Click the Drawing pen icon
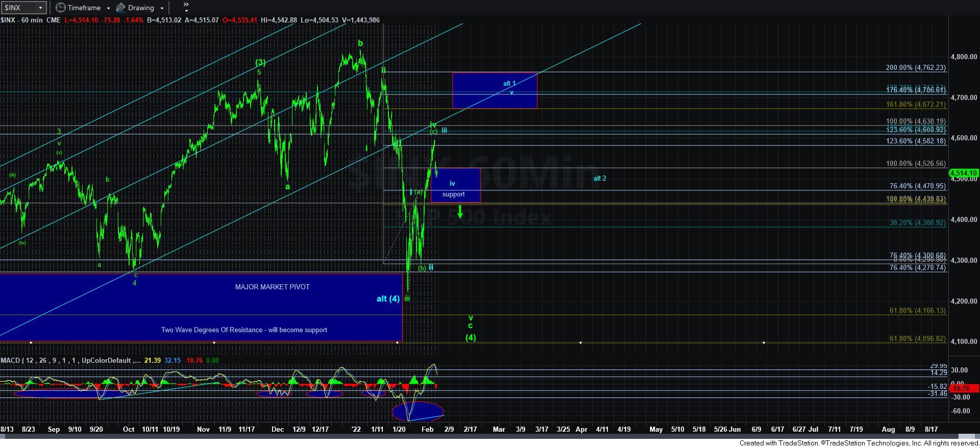Viewport: 980px width, 447px height. [121, 8]
